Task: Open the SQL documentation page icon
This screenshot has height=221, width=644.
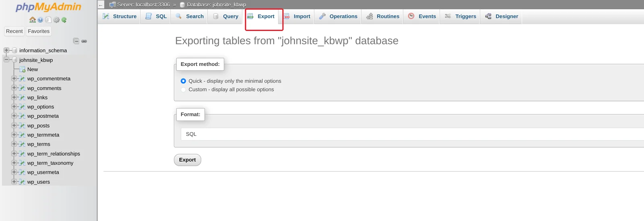Action: [48, 20]
